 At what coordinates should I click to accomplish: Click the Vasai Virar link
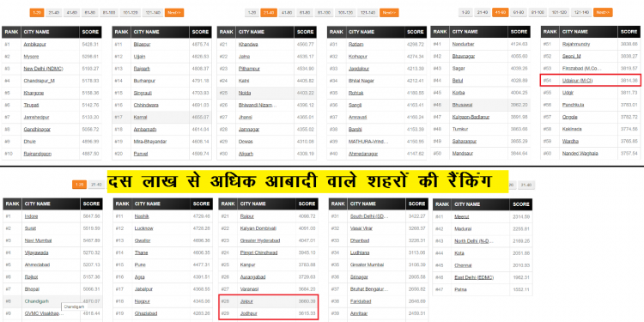tap(361, 228)
